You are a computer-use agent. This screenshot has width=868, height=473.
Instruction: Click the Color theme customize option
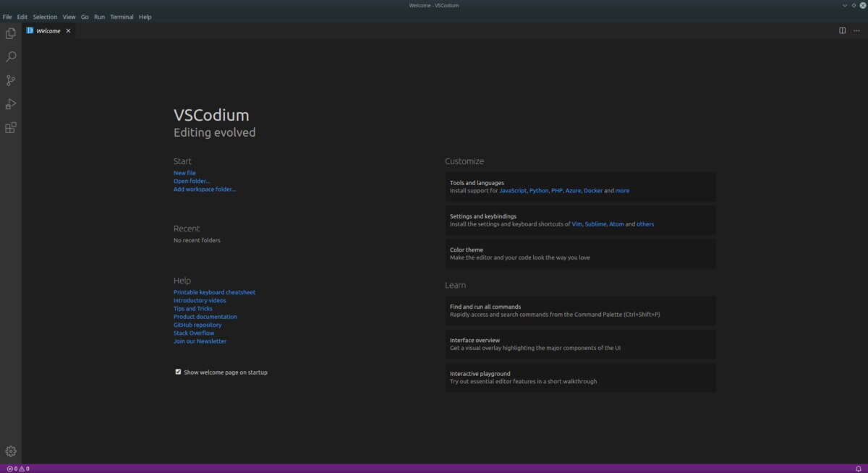pyautogui.click(x=580, y=253)
